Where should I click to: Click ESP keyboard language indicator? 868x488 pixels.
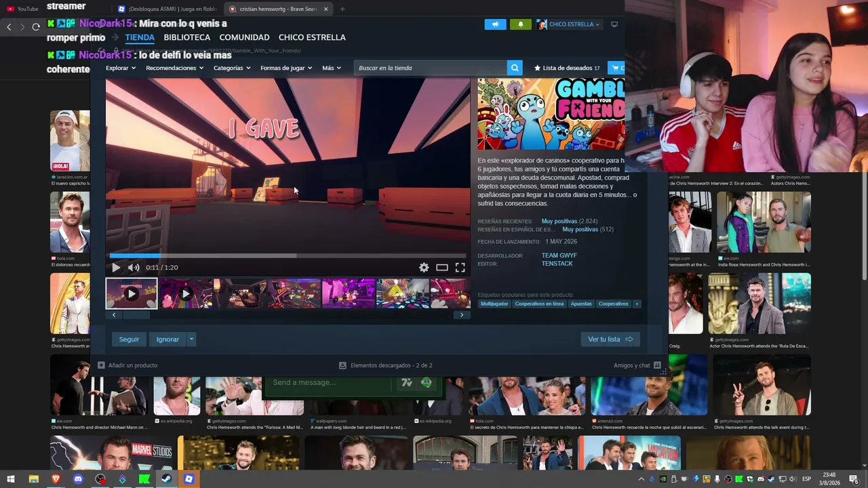point(806,479)
